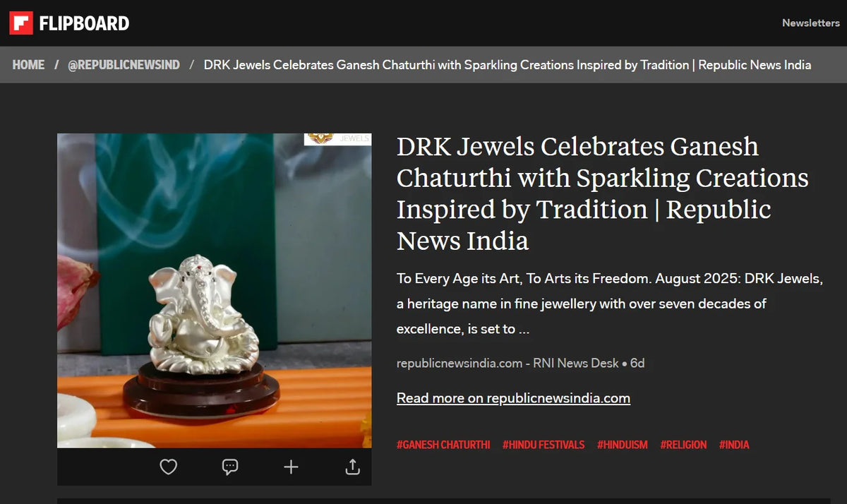Click the red Flipboard logo icon
This screenshot has width=847, height=504.
pos(21,23)
